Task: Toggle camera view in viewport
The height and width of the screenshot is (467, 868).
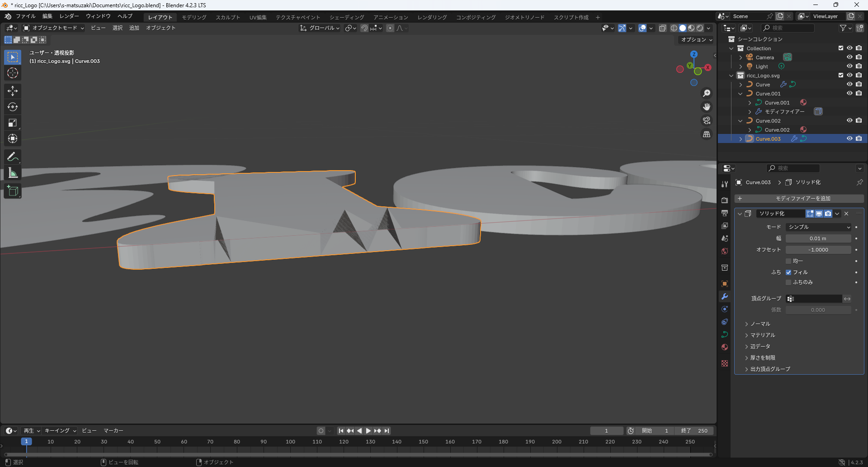Action: pos(706,120)
